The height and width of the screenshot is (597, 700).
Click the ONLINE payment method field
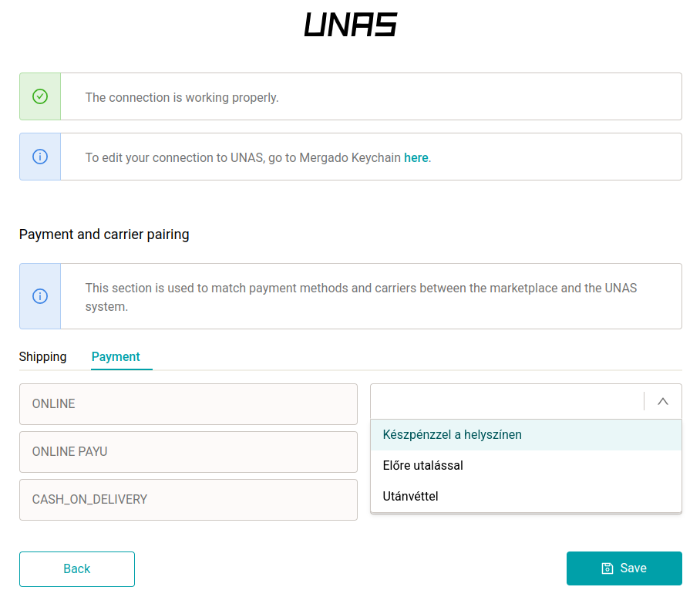click(188, 404)
